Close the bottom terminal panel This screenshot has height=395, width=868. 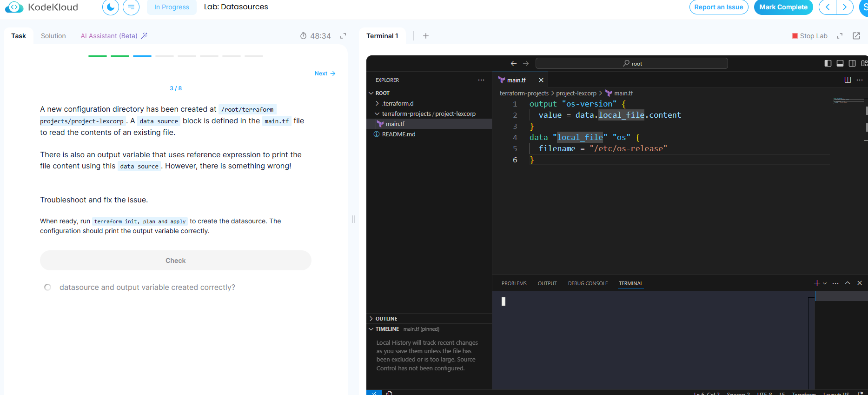coord(860,283)
